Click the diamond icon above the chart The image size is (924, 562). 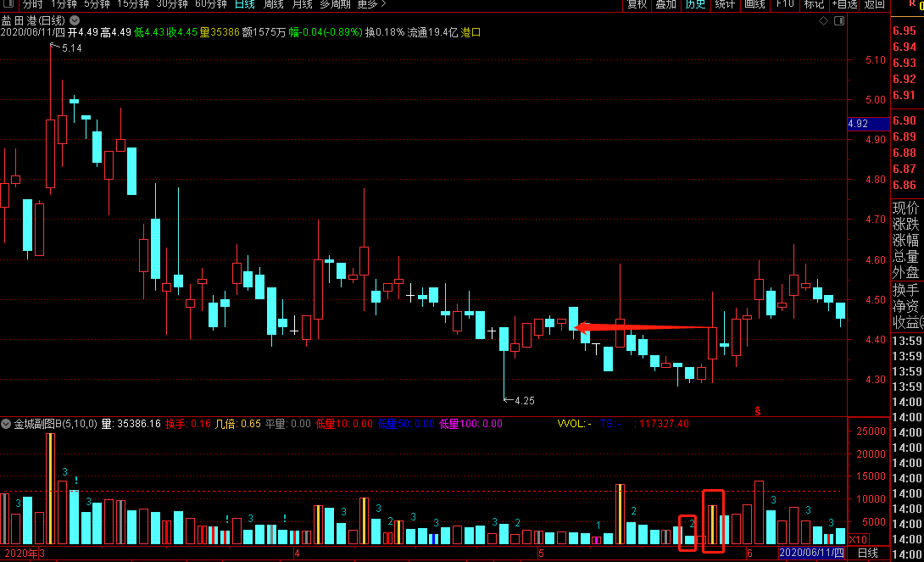[824, 20]
